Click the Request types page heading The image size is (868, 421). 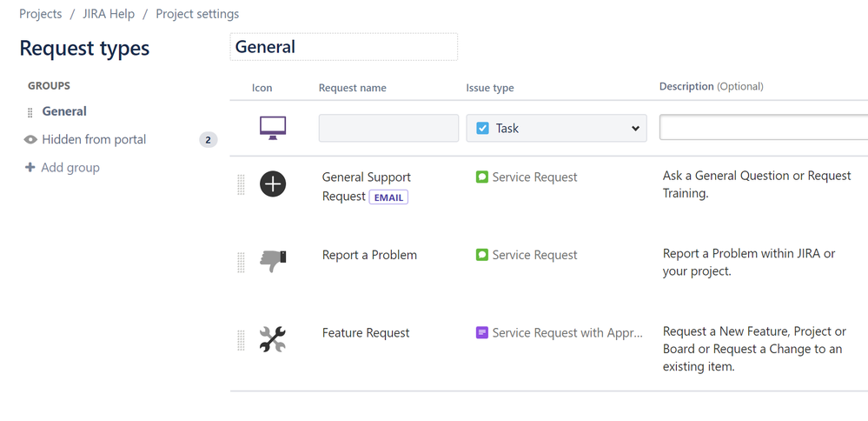point(84,48)
